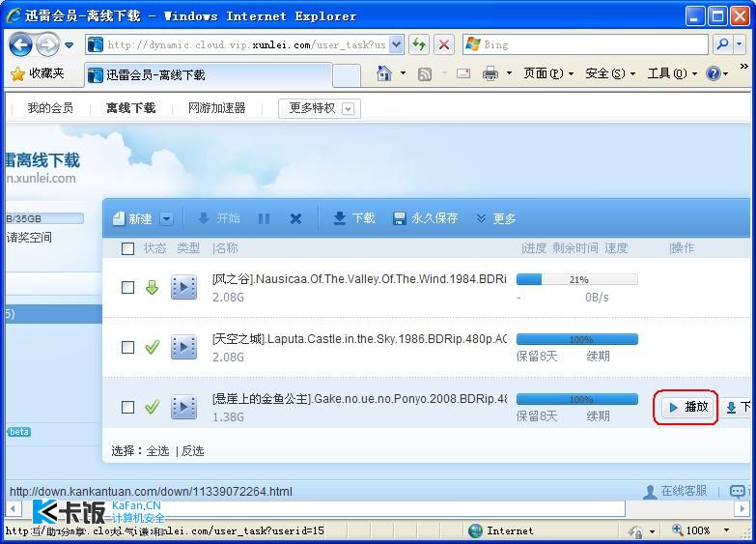Click the Laputa video file type icon

183,347
